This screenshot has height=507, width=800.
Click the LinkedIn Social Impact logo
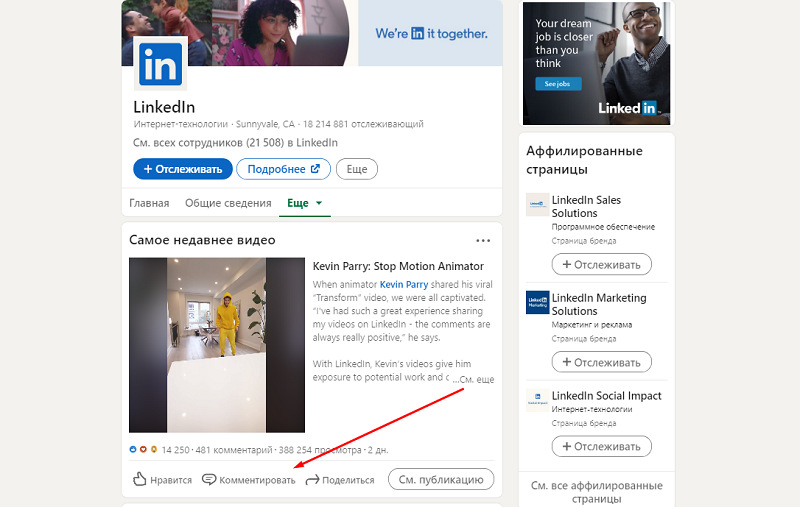[x=537, y=400]
